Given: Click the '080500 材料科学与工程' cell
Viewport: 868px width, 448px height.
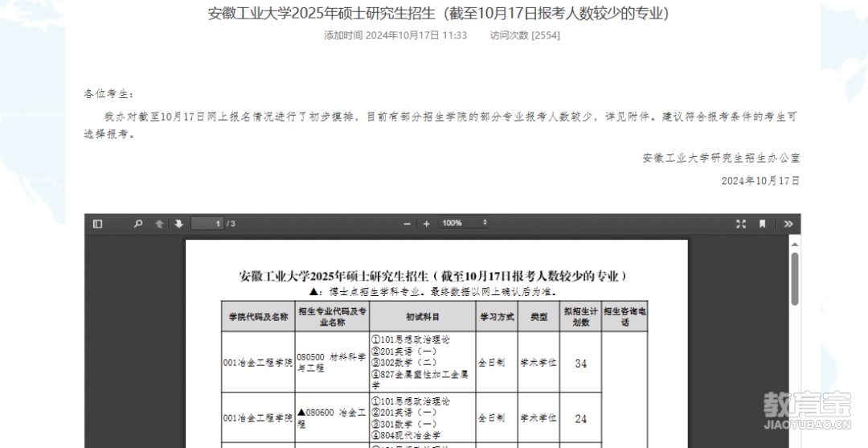Looking at the screenshot, I should (x=332, y=363).
